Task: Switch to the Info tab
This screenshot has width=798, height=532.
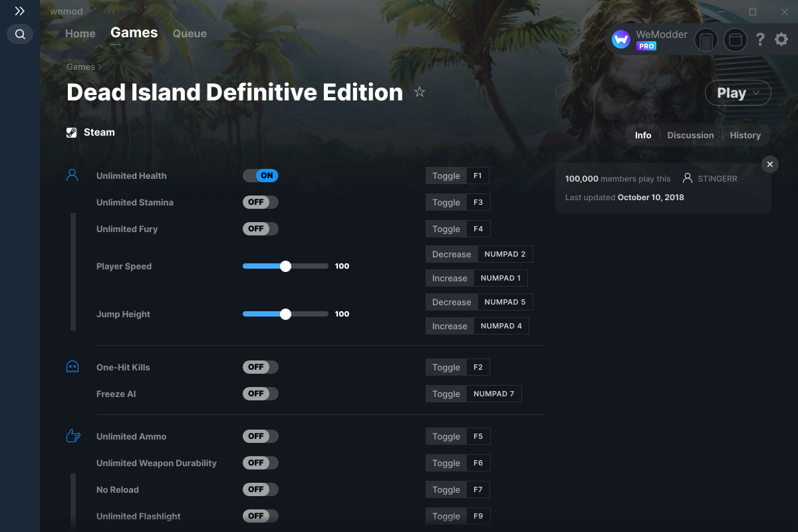Action: click(x=643, y=135)
